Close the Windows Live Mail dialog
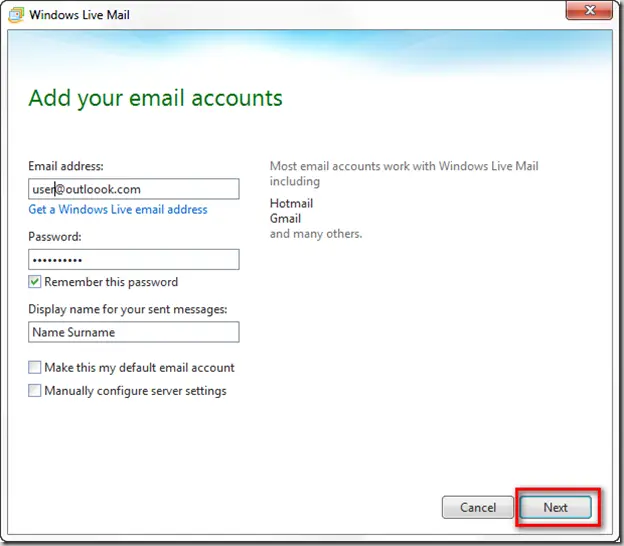 589,10
